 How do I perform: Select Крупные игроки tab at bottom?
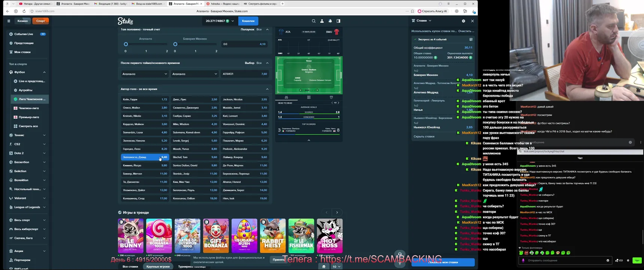coord(158,267)
